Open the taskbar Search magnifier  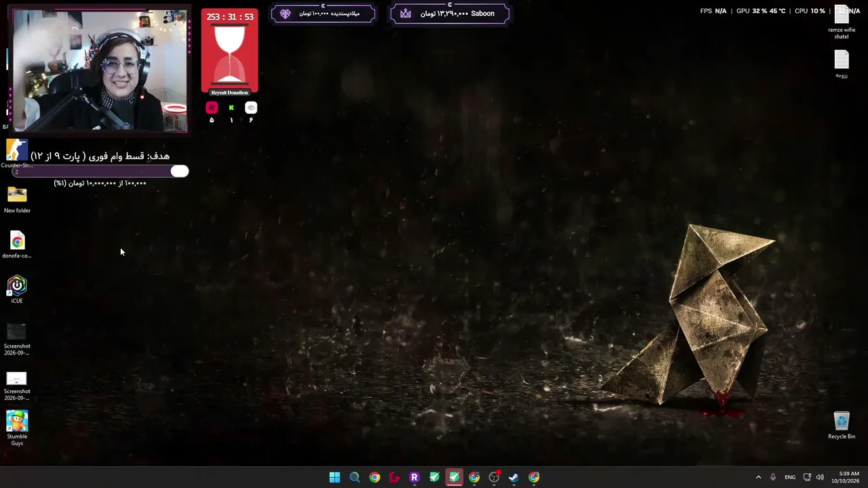pyautogui.click(x=354, y=477)
